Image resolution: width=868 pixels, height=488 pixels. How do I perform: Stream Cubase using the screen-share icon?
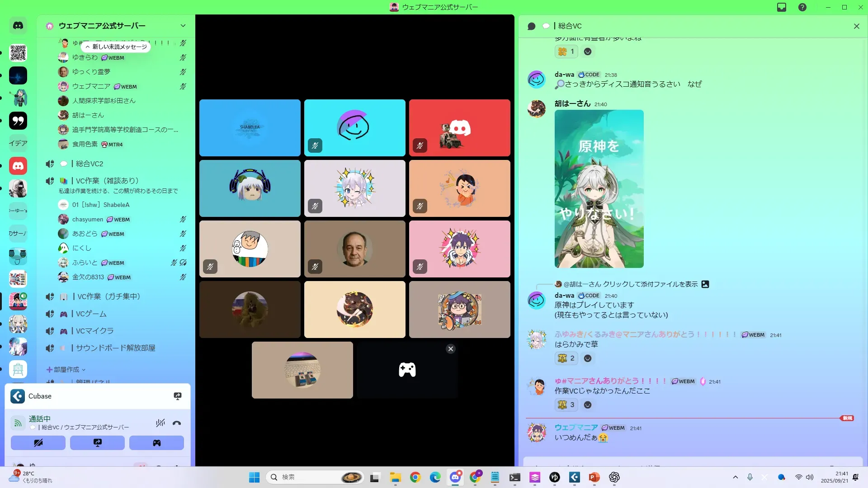178,396
